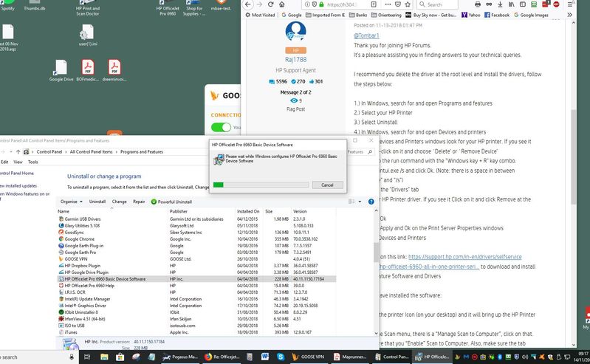590x364 pixels.
Task: Click Repair in the programs toolbar
Action: (x=139, y=202)
